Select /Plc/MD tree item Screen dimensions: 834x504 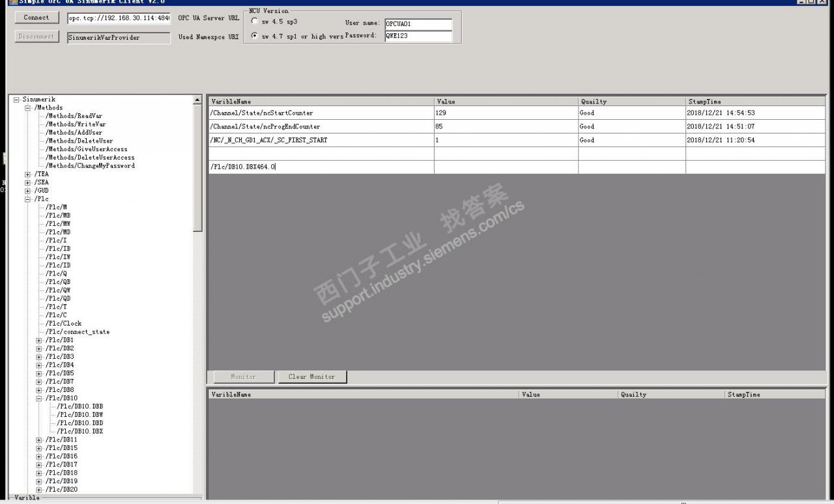point(58,232)
